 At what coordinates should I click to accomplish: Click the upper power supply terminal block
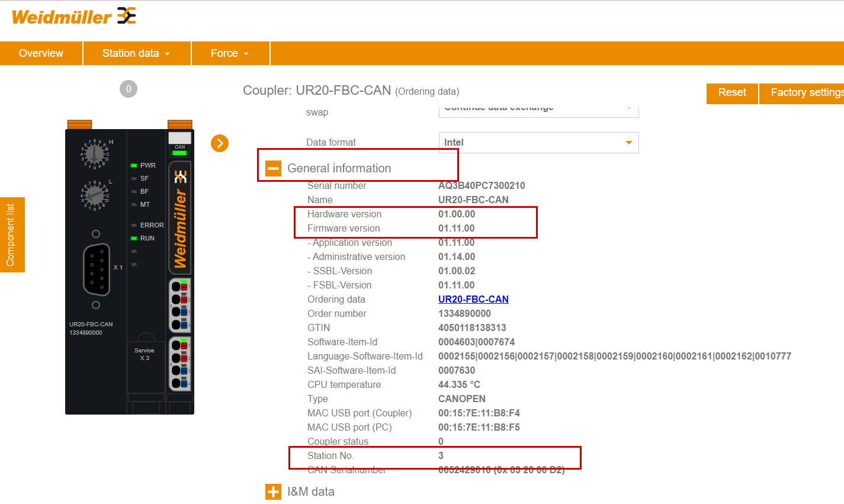click(x=180, y=305)
